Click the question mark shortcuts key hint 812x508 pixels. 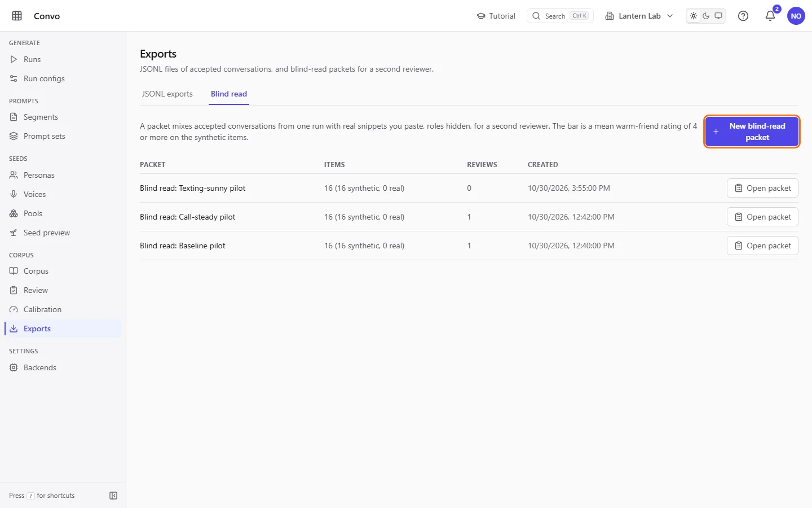tap(31, 496)
